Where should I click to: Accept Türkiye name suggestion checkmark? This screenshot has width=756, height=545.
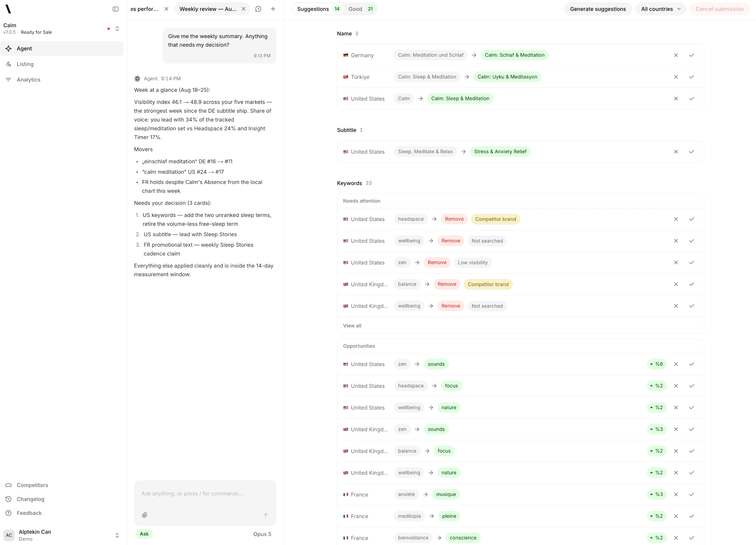coord(692,77)
